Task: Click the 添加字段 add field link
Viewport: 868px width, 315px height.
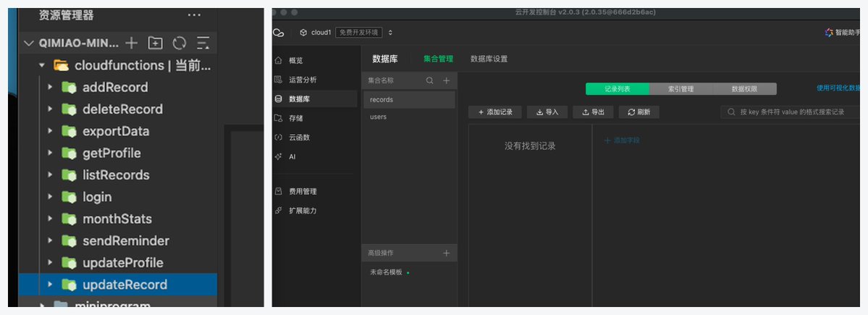Action: [x=622, y=140]
